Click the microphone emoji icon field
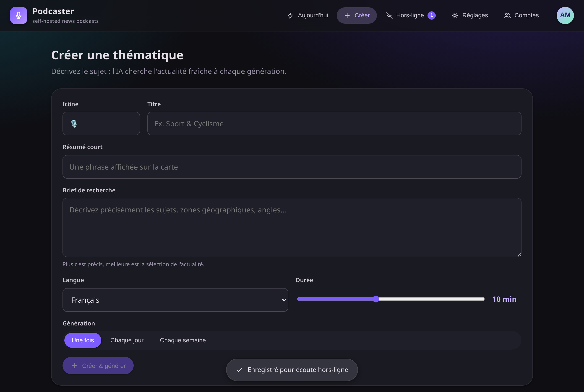 [x=101, y=124]
